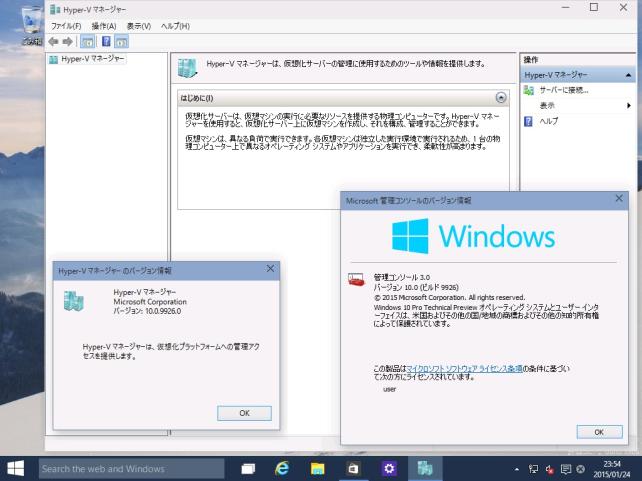Image resolution: width=642 pixels, height=481 pixels.
Task: Open the purple Settings gear taskbar icon
Action: pos(389,469)
